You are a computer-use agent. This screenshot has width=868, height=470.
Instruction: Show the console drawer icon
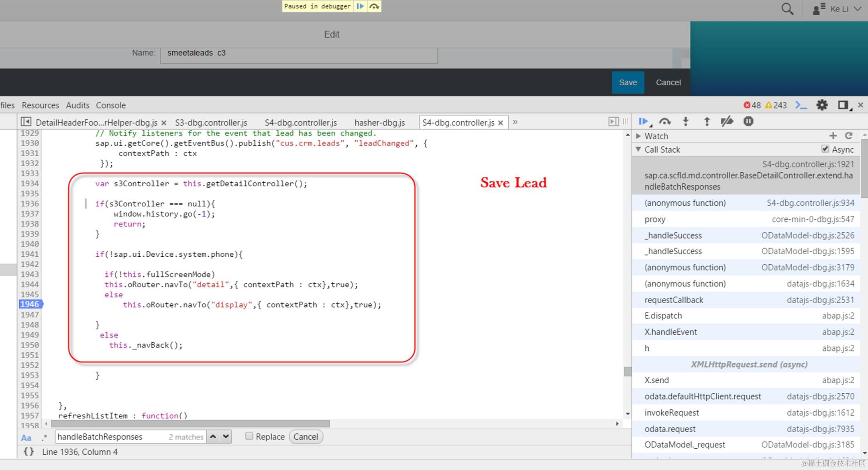coord(801,105)
